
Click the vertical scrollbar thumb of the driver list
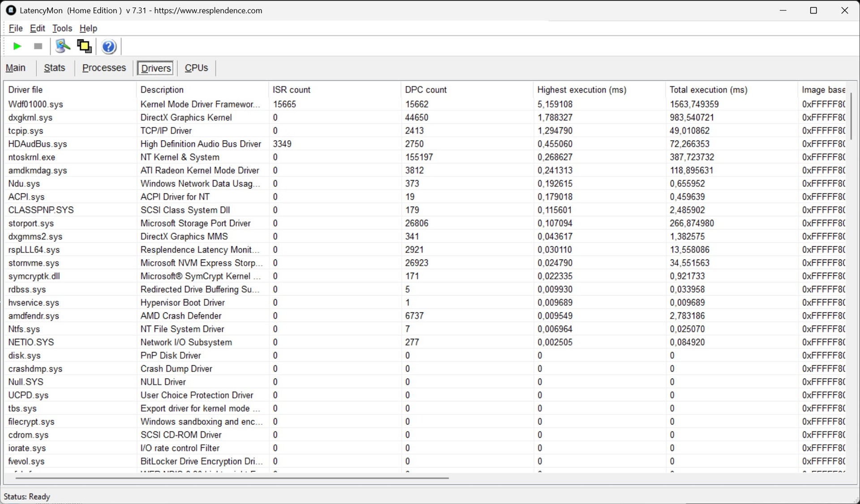tap(851, 116)
